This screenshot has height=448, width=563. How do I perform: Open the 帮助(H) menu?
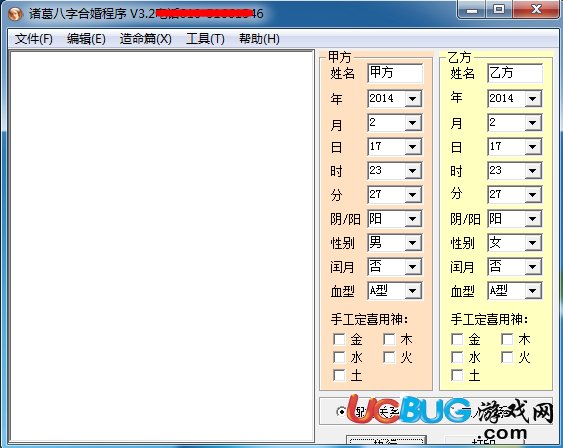tap(259, 39)
